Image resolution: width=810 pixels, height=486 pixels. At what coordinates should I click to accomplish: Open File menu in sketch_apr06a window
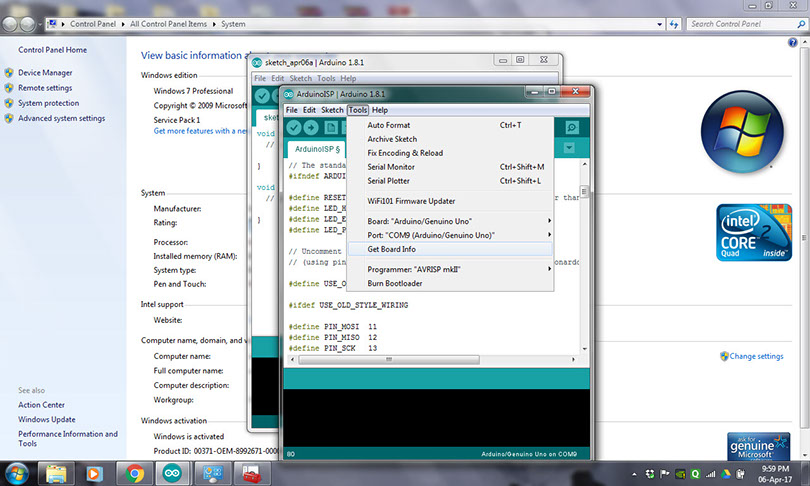[260, 79]
